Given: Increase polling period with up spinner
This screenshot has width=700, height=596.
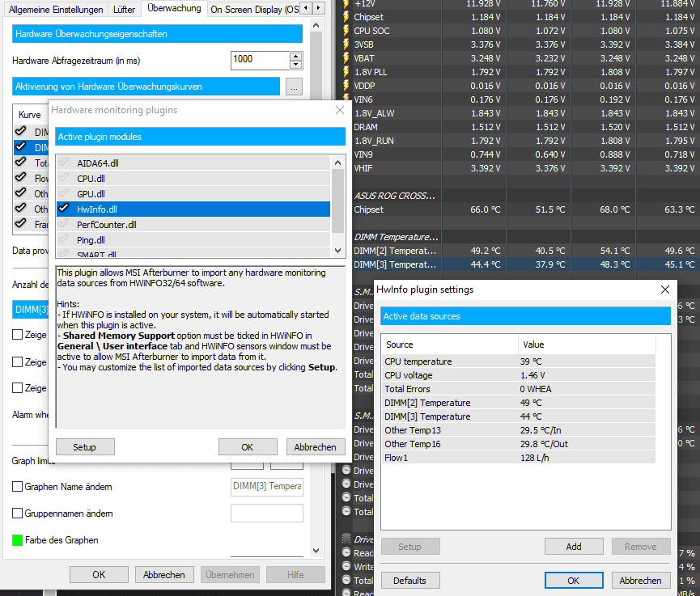Looking at the screenshot, I should tap(295, 57).
